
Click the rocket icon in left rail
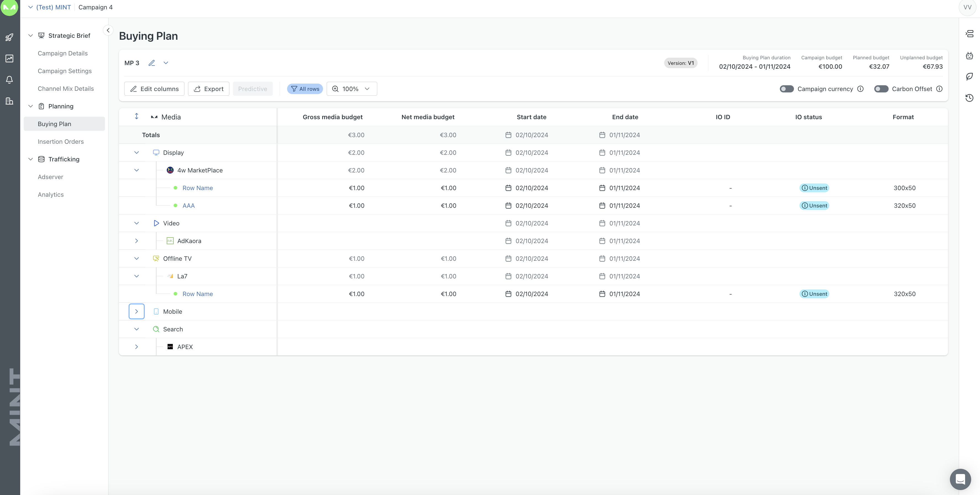pyautogui.click(x=9, y=37)
